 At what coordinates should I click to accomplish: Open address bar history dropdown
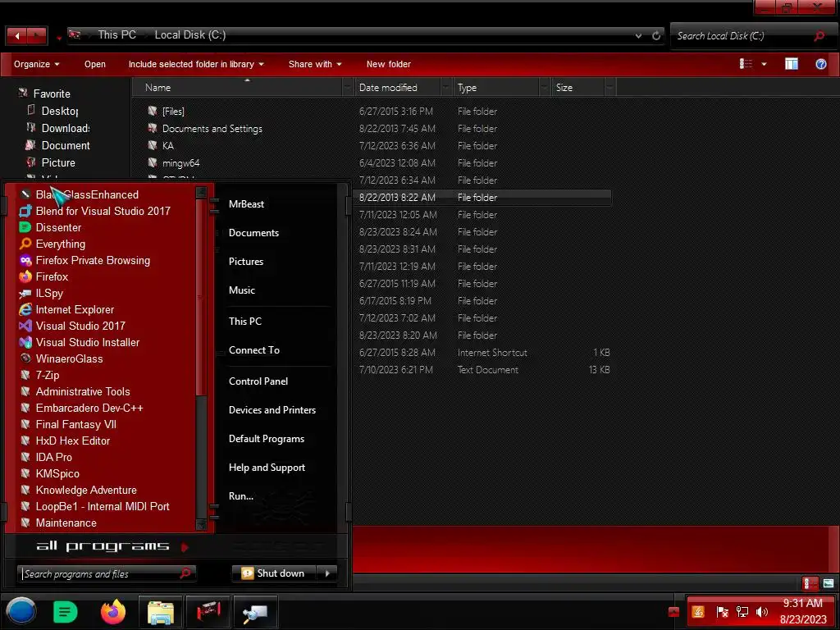point(638,36)
